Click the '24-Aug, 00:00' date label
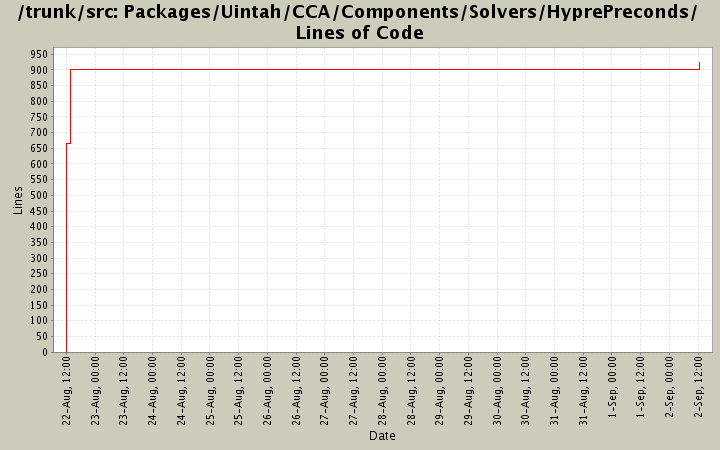Viewport: 720px width, 450px height. (x=152, y=390)
